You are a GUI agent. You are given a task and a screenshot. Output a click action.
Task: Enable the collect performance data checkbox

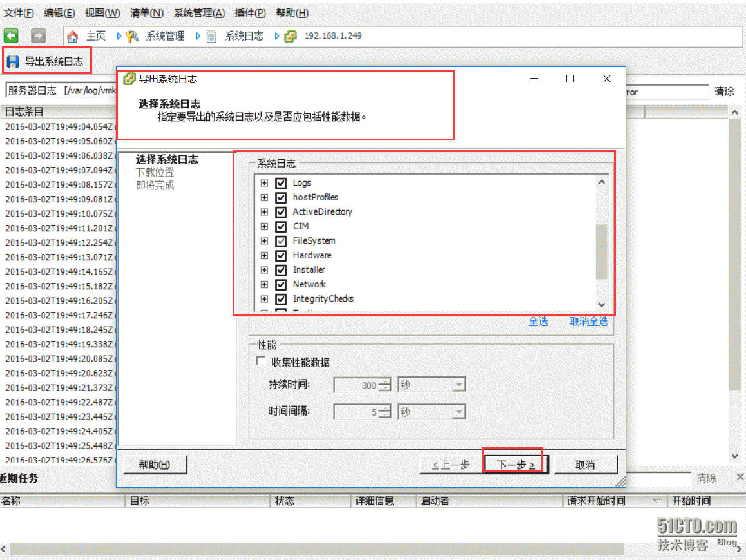click(261, 361)
